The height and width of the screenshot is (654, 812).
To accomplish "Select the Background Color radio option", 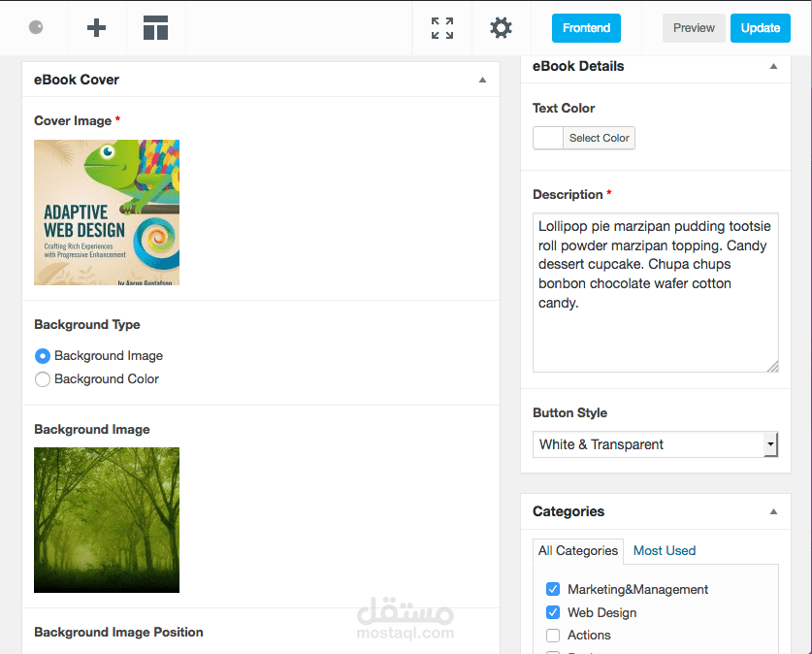I will pyautogui.click(x=43, y=379).
